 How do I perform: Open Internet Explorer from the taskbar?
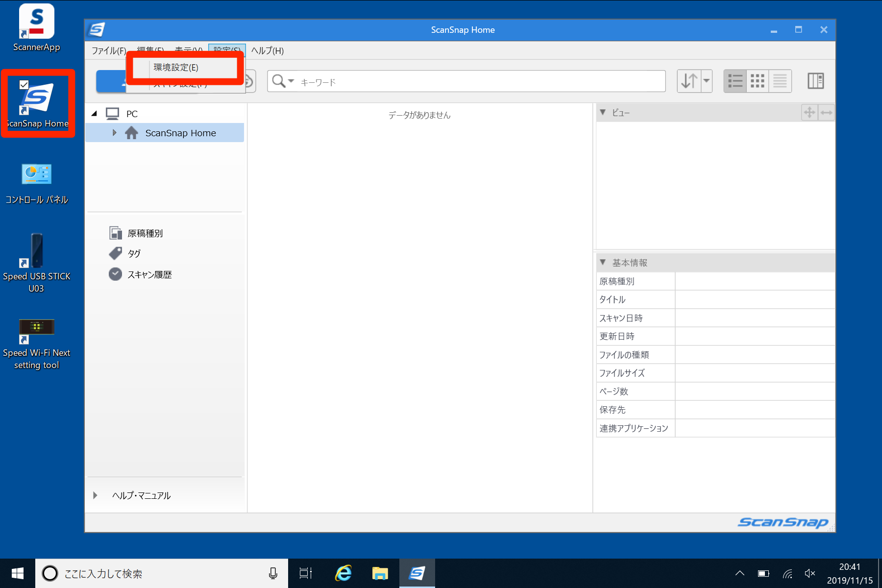343,573
